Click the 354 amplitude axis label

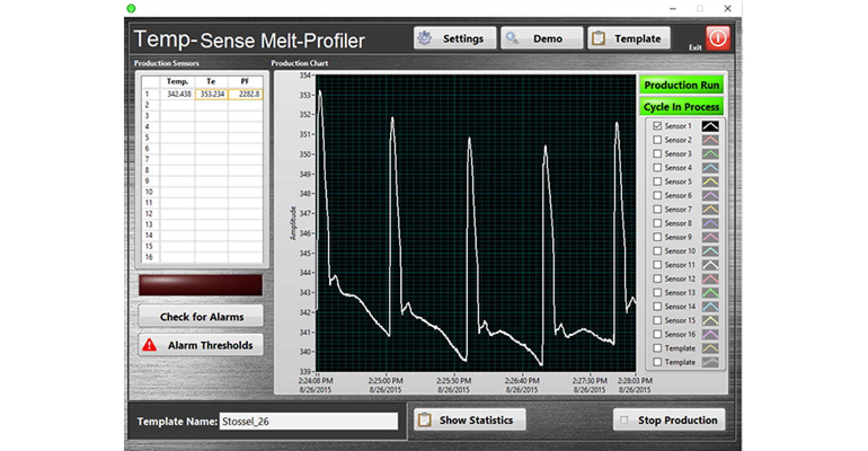[x=305, y=75]
